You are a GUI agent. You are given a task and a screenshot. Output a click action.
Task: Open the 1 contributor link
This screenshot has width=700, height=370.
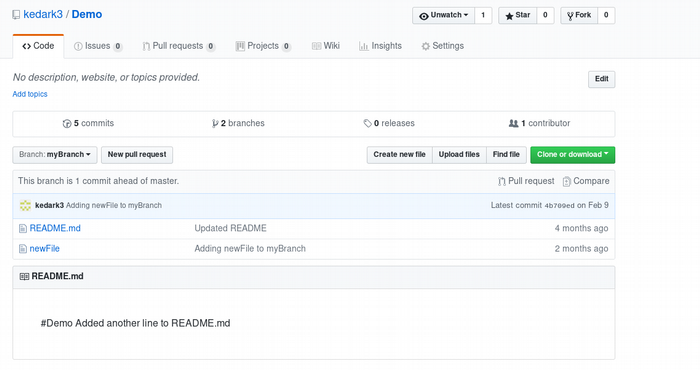point(539,124)
